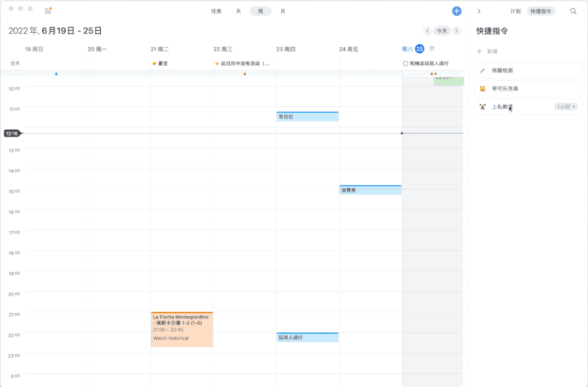588x387 pixels.
Task: Select the 21 周二 day header
Action: (160, 49)
